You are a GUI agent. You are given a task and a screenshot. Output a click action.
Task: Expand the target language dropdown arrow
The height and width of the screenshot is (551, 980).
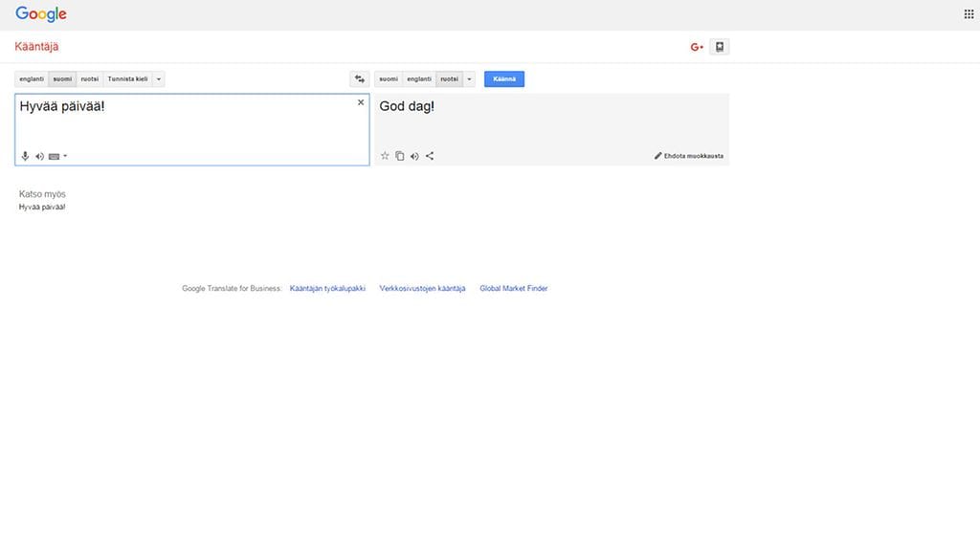[468, 78]
